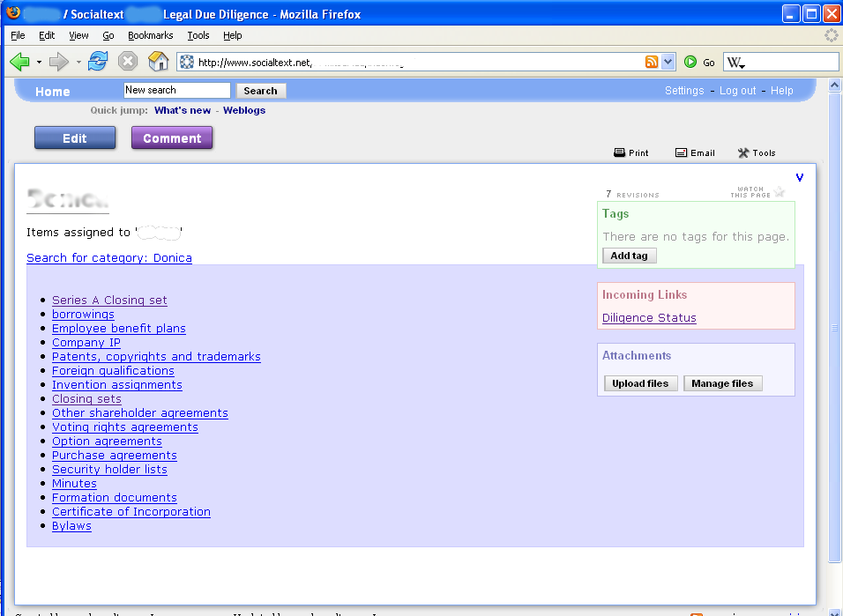Image resolution: width=843 pixels, height=616 pixels.
Task: Click the green Go icon
Action: coord(690,62)
